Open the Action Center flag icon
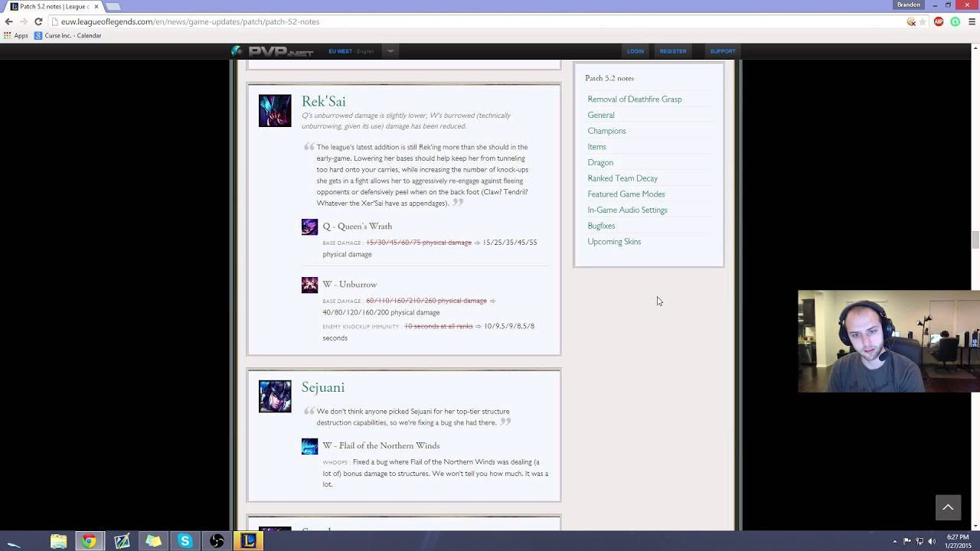The width and height of the screenshot is (980, 551). click(907, 542)
